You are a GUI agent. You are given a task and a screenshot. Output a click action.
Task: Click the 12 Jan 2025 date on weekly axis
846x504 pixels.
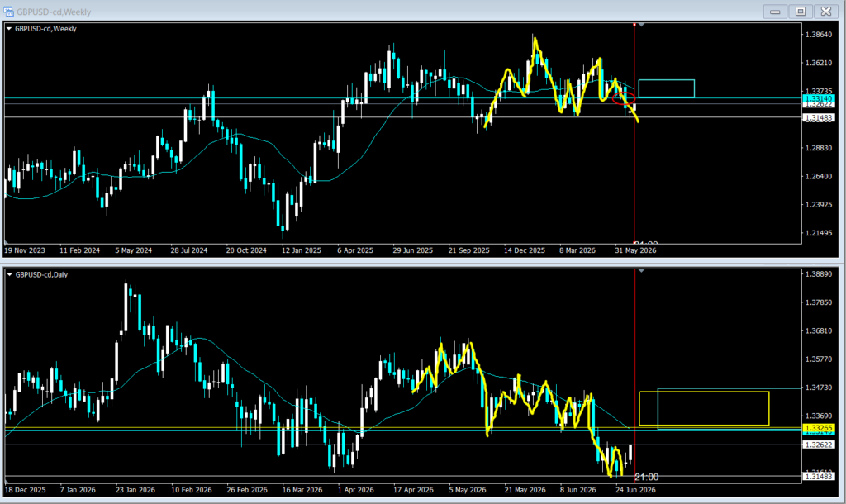click(301, 250)
